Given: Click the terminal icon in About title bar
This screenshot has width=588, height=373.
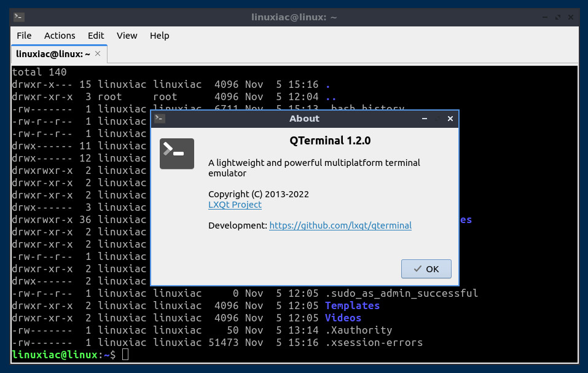Looking at the screenshot, I should click(160, 119).
